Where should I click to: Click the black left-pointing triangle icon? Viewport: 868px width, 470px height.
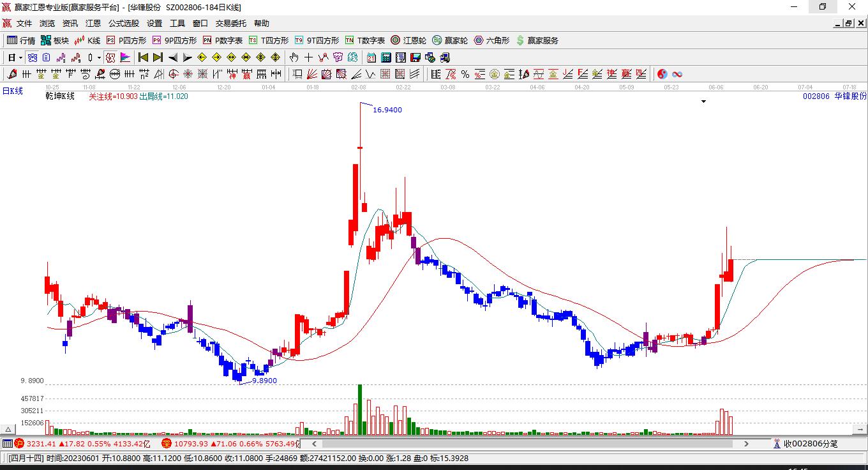click(x=173, y=57)
